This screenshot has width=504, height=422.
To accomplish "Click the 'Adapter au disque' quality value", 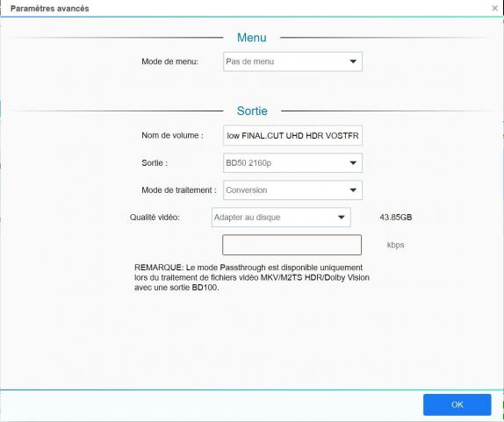I will coord(248,218).
